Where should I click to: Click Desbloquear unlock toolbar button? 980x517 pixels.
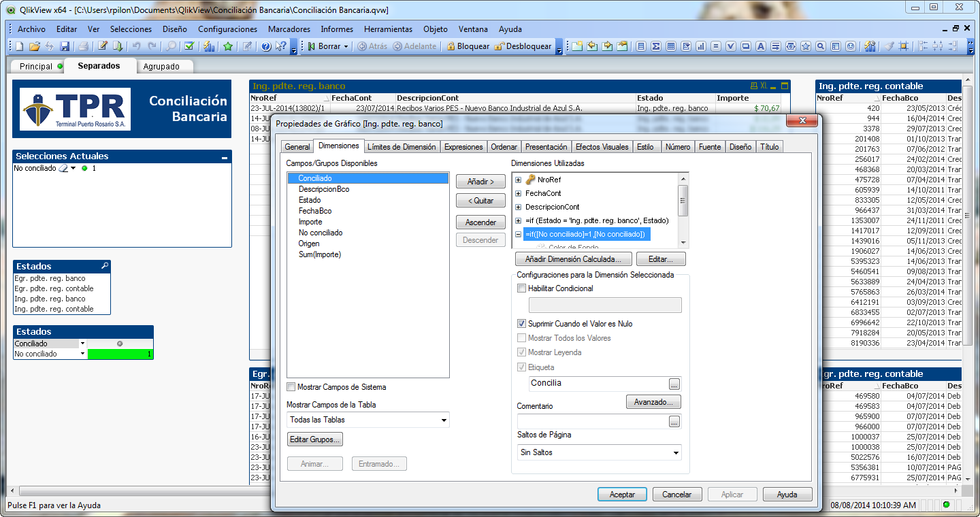coord(523,46)
